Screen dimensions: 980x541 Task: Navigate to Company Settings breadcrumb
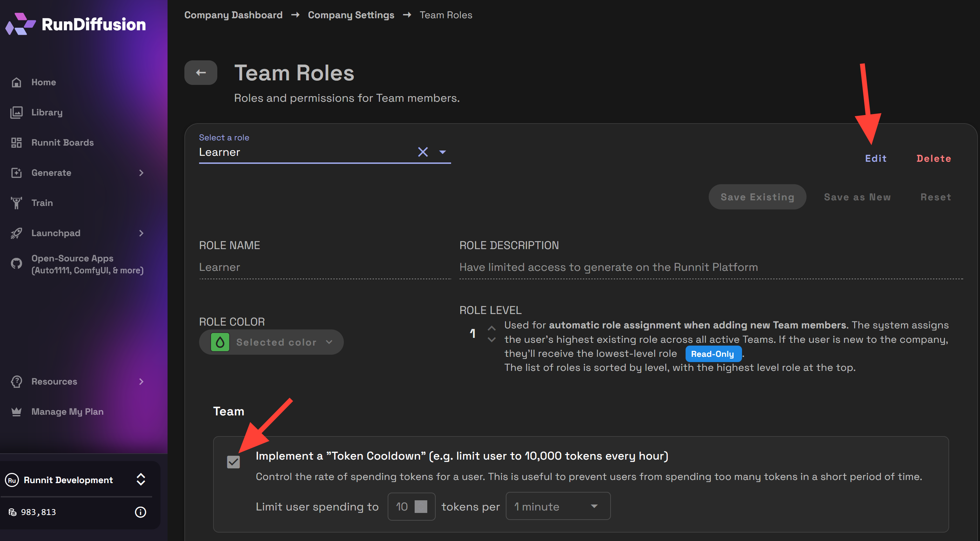tap(351, 15)
